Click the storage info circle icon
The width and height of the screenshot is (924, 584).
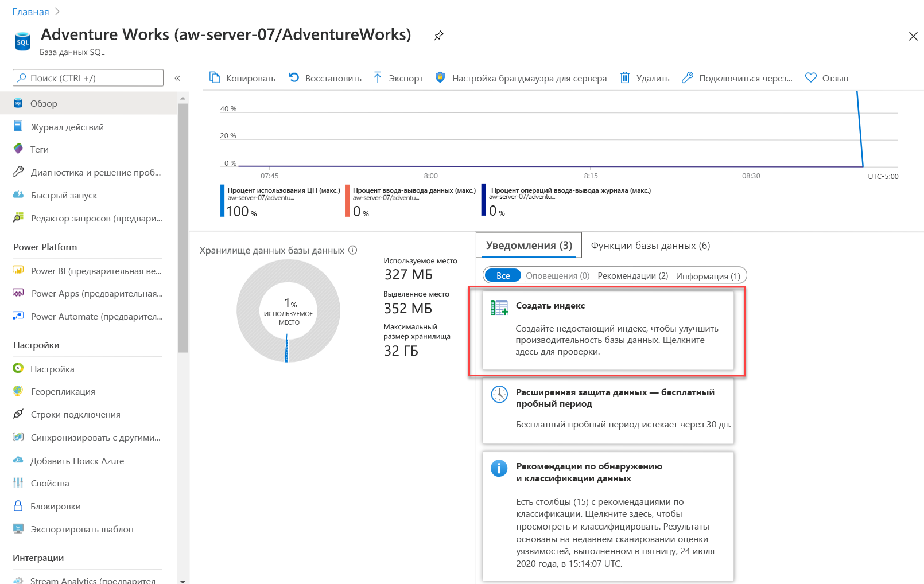[353, 250]
